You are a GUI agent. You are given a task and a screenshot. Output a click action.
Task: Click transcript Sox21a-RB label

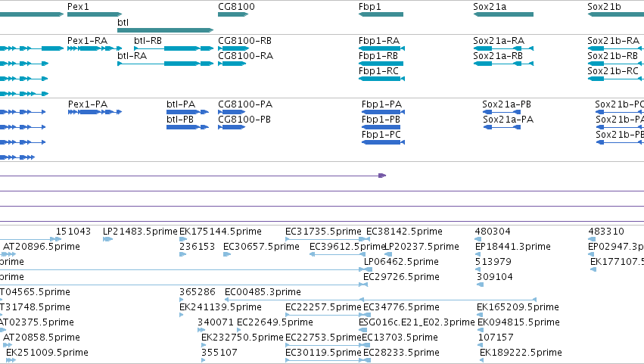click(x=498, y=56)
